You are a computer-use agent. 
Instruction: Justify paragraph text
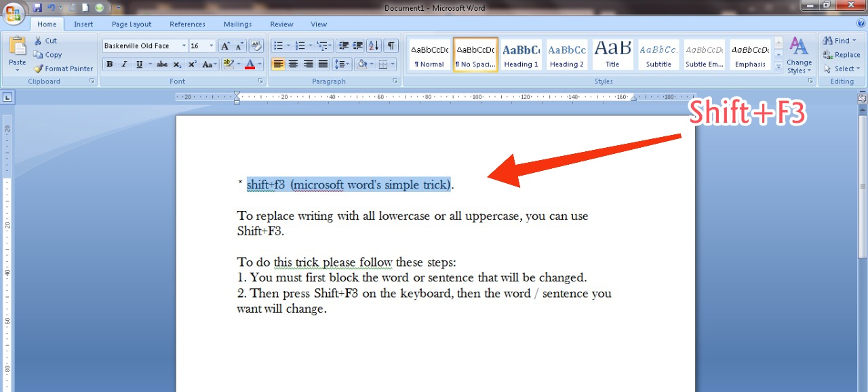pos(323,64)
